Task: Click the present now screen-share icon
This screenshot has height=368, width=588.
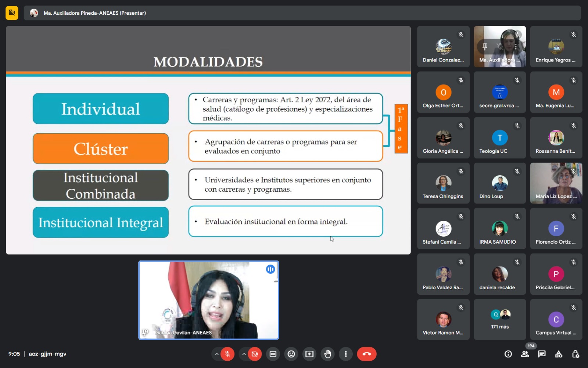Action: click(309, 354)
